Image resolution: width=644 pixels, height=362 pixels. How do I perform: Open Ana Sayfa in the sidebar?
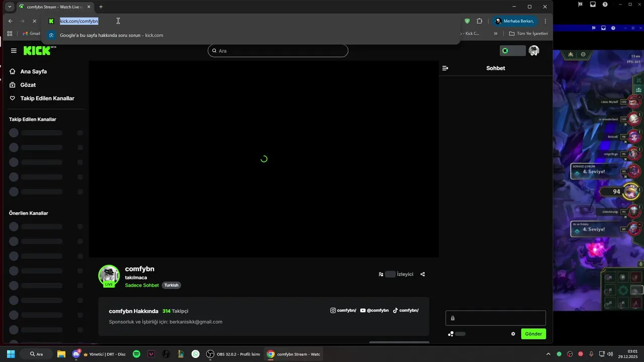(x=33, y=71)
